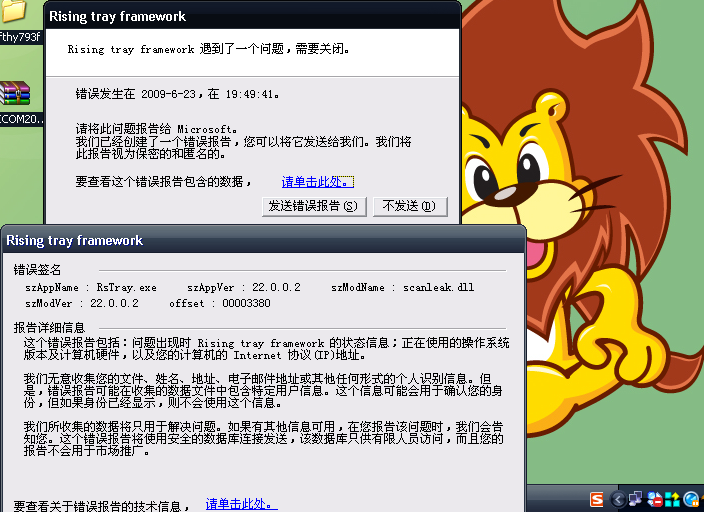
Task: Click the 错误签名 section heading
Action: [x=37, y=270]
